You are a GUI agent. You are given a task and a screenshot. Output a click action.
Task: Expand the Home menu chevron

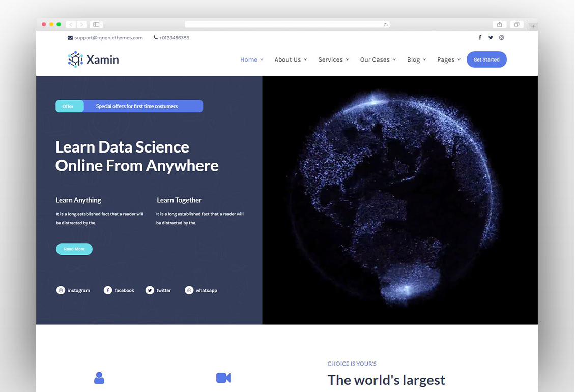click(262, 59)
